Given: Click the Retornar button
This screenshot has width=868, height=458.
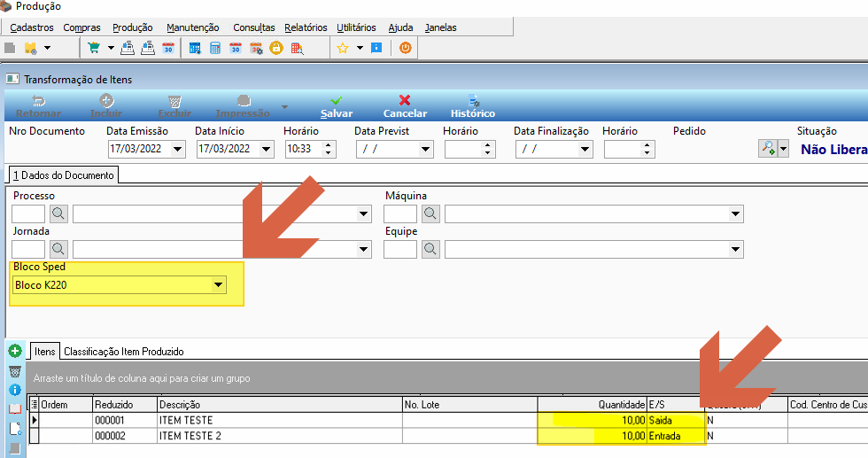Looking at the screenshot, I should coord(38,106).
